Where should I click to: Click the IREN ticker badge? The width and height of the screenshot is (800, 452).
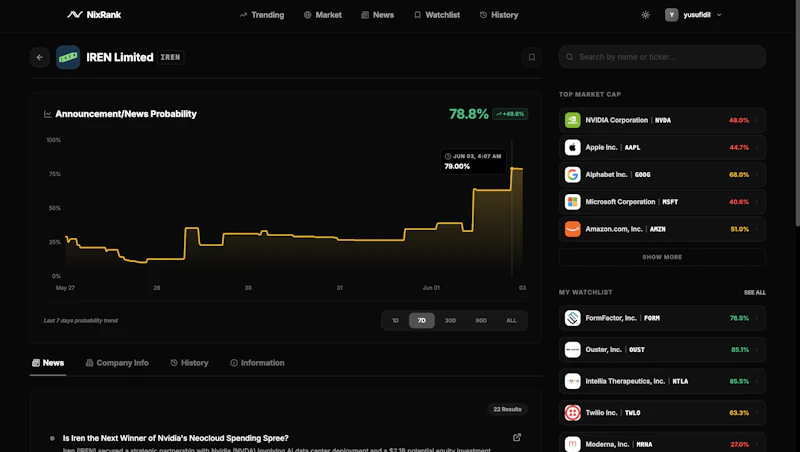[170, 57]
